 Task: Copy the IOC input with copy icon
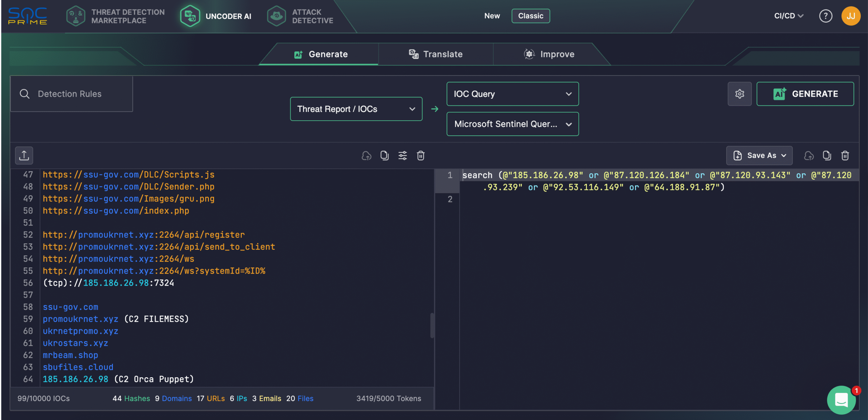(384, 156)
